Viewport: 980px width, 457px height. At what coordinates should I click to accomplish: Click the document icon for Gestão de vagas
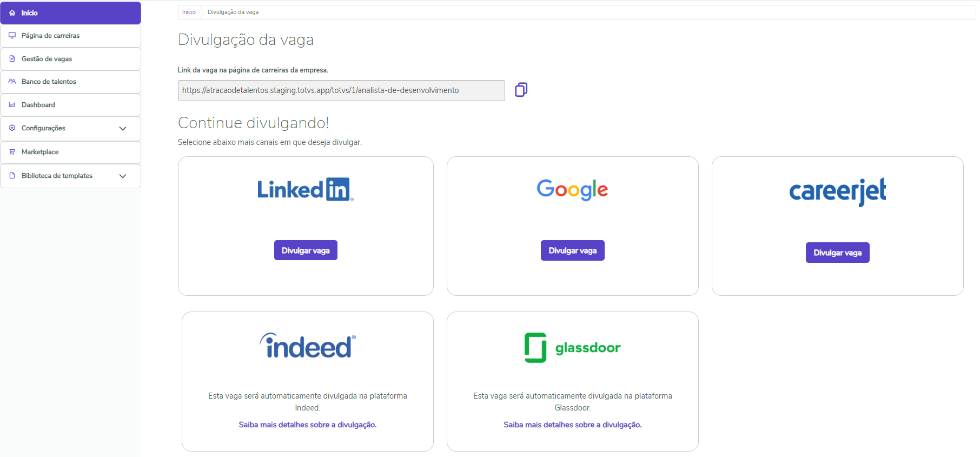(x=12, y=59)
